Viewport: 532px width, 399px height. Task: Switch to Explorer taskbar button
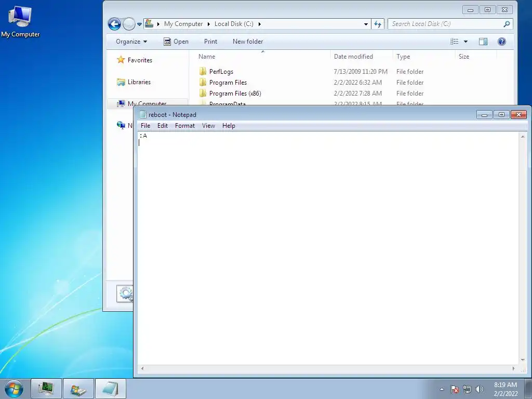[x=78, y=389]
